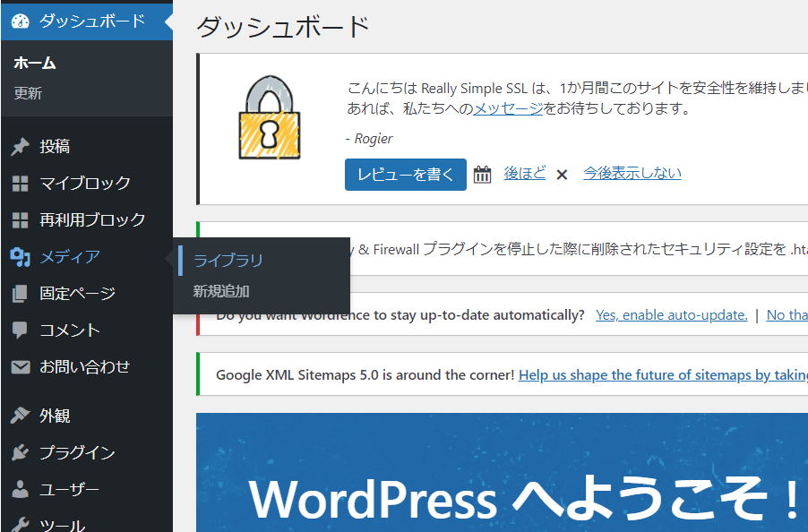Viewport: 808px width, 532px height.
Task: Click the 今後表示しない link
Action: point(632,174)
